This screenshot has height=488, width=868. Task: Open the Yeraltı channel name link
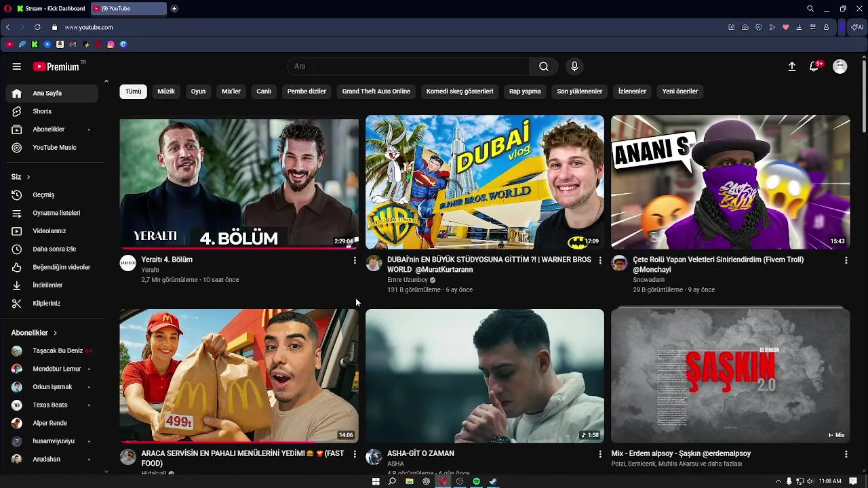tap(150, 270)
